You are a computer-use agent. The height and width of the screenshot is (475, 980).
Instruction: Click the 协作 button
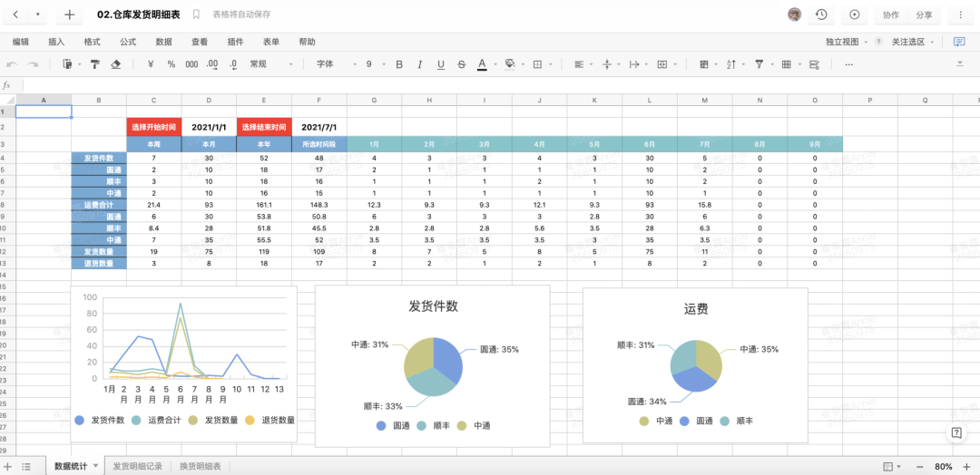(x=891, y=15)
